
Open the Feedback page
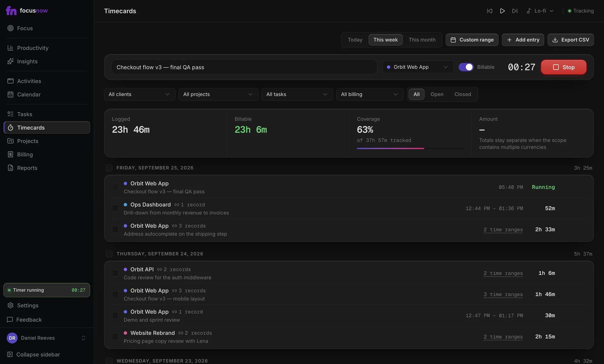point(47,319)
